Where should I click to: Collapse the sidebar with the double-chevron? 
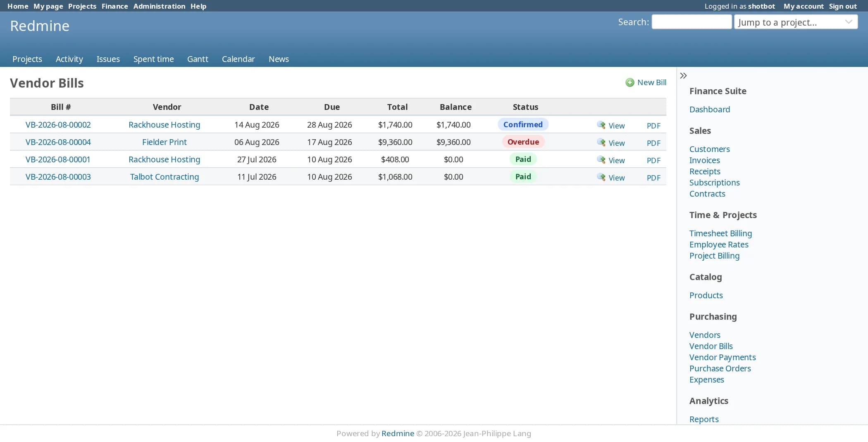683,76
